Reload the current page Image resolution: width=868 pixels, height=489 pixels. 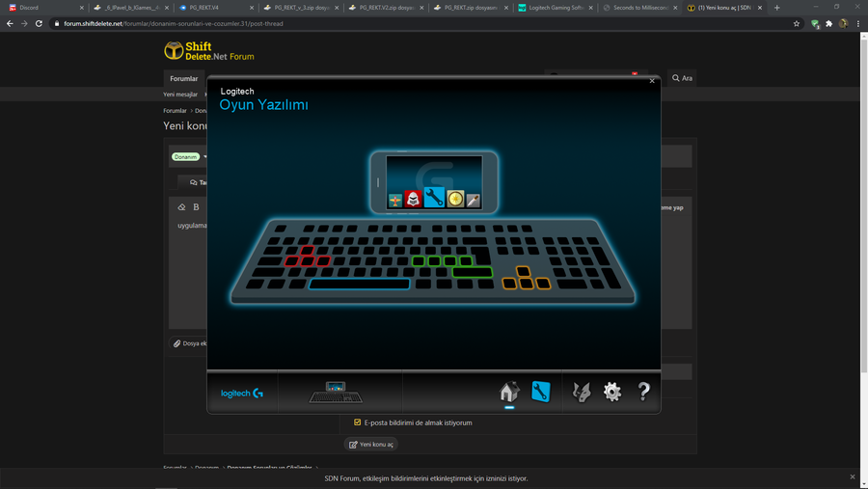(39, 24)
